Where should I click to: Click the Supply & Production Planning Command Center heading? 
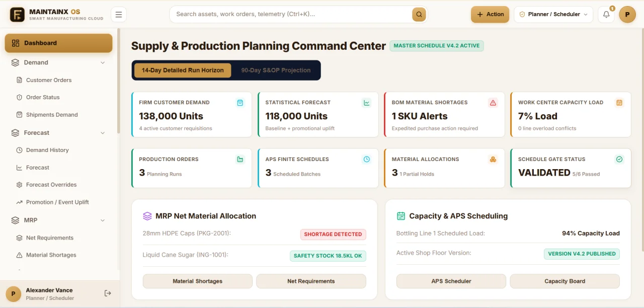259,46
